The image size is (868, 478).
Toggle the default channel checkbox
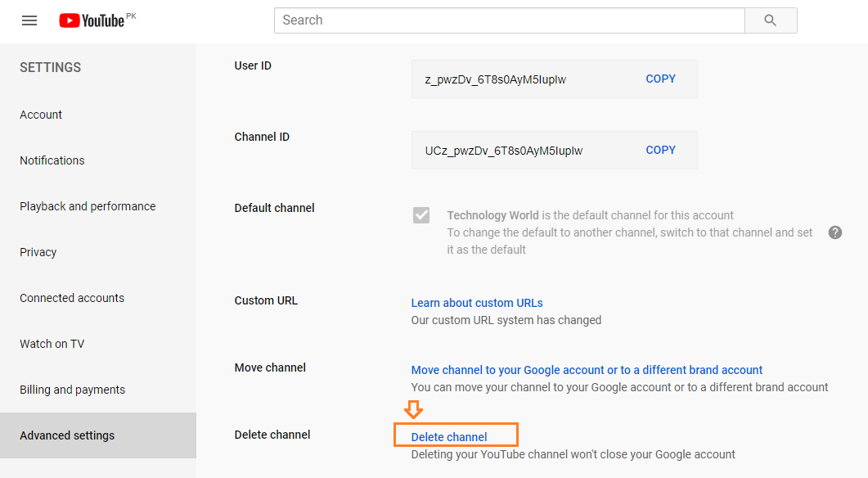coord(421,215)
